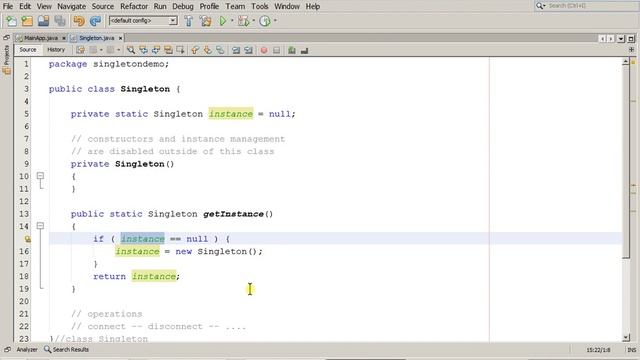Open the default config dropdown

(173, 20)
